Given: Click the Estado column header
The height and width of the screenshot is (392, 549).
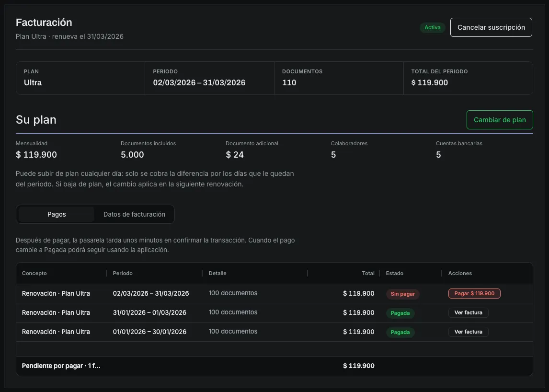Looking at the screenshot, I should pyautogui.click(x=395, y=273).
